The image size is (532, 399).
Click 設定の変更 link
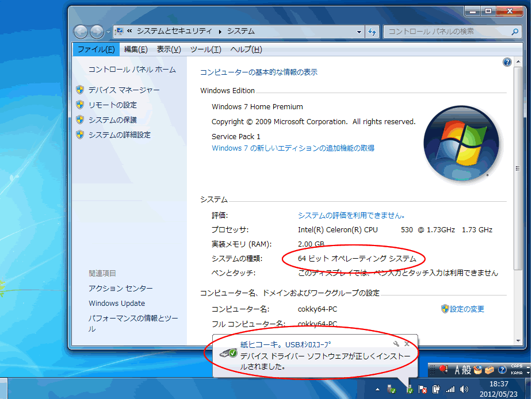pyautogui.click(x=467, y=309)
